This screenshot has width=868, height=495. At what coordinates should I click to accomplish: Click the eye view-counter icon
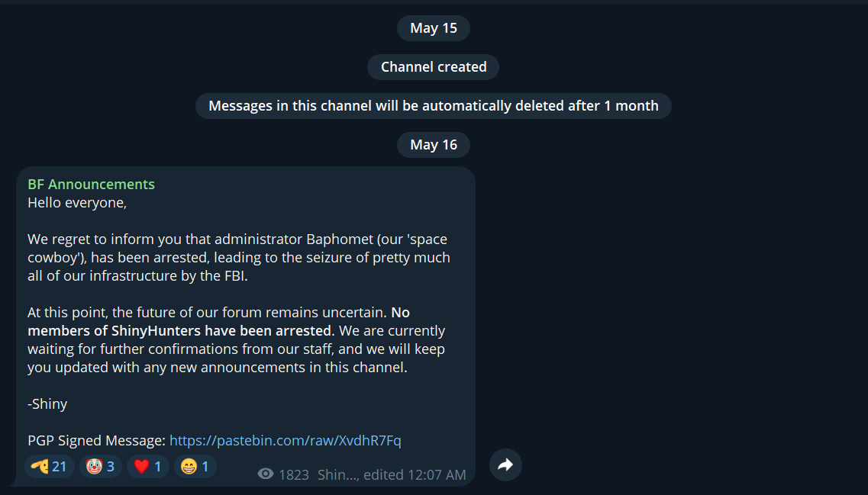(x=265, y=474)
